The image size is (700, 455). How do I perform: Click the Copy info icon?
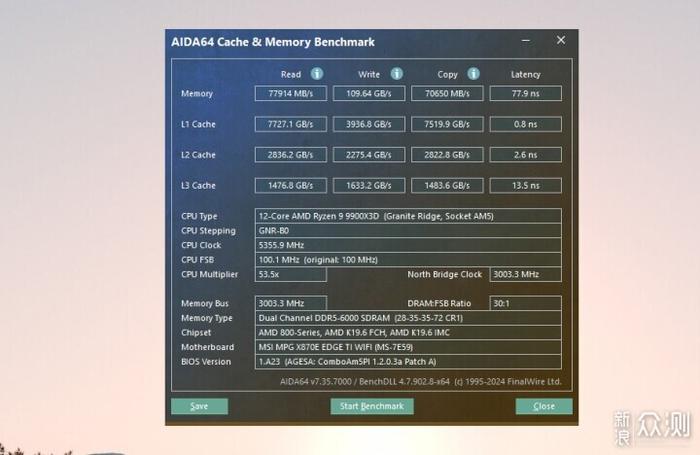click(x=473, y=74)
